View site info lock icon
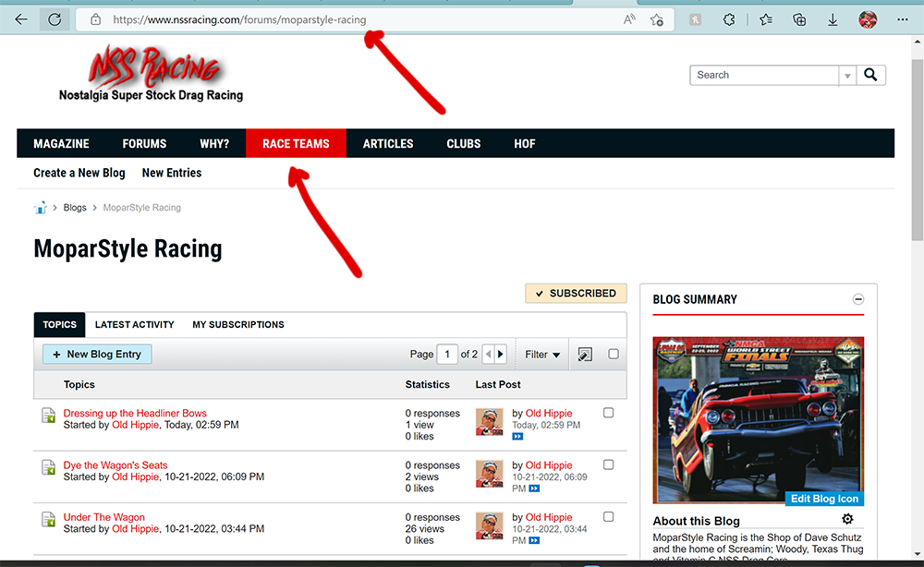Screen dimensions: 924x567 pos(95,19)
